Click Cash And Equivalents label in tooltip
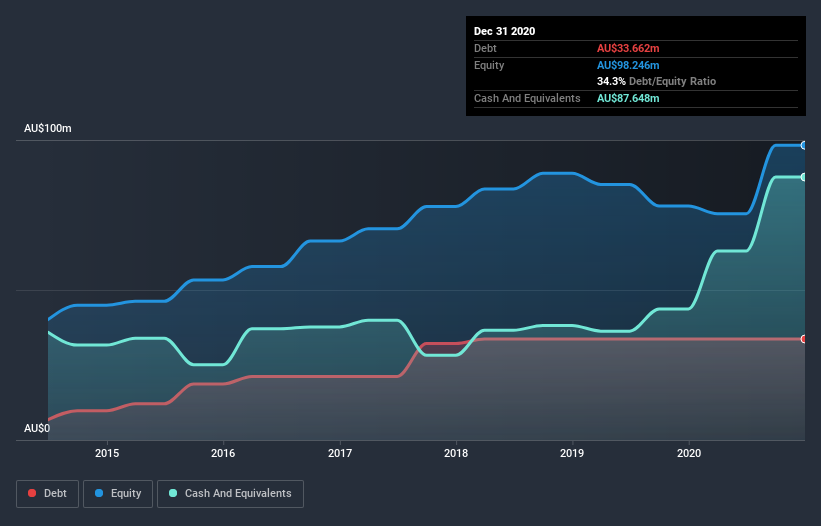Screen dimensions: 821x526 click(x=527, y=98)
